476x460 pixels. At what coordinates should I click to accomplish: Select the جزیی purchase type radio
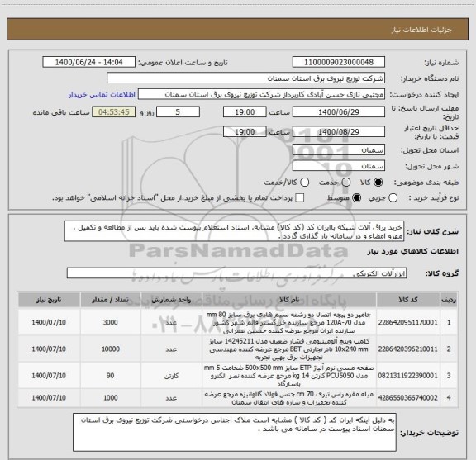[x=393, y=198]
